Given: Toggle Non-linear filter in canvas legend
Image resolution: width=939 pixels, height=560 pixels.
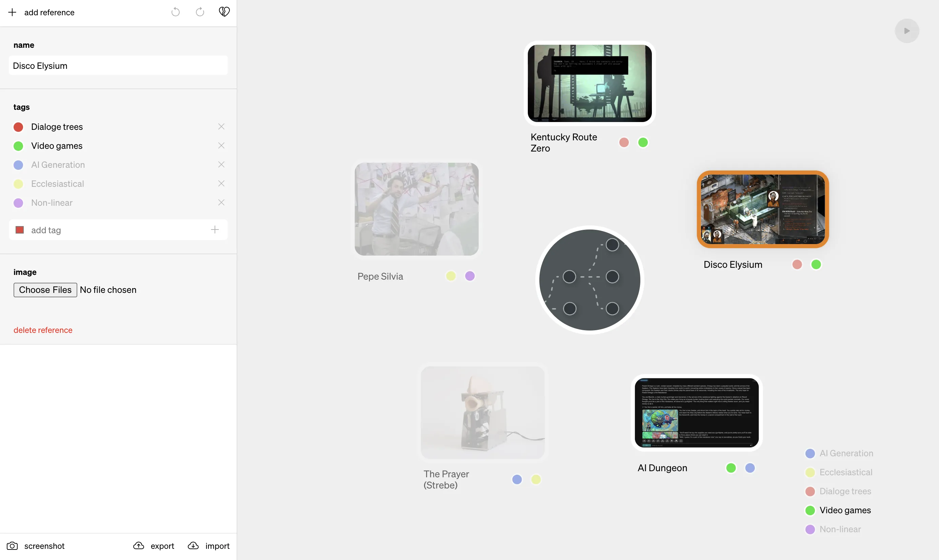Looking at the screenshot, I should pyautogui.click(x=833, y=529).
